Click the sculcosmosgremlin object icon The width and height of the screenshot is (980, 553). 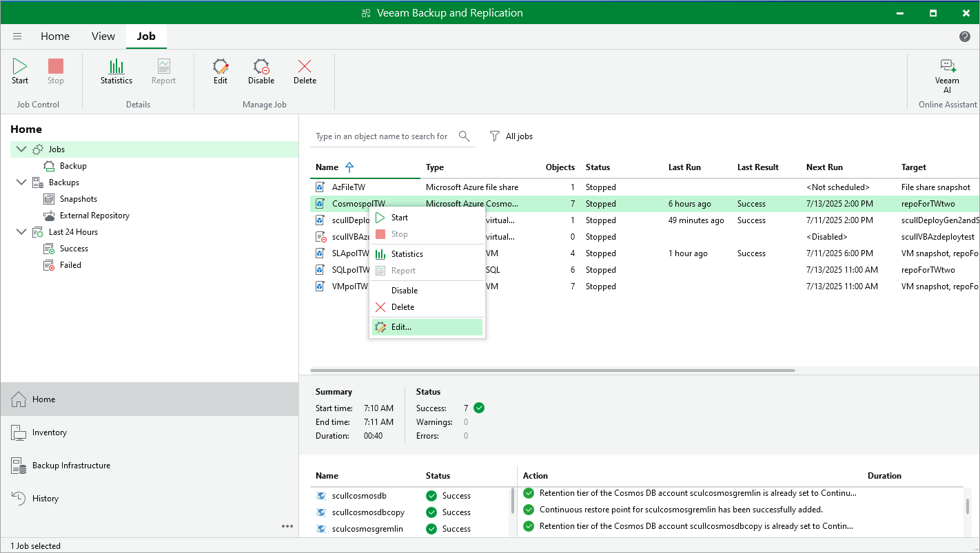[320, 528]
